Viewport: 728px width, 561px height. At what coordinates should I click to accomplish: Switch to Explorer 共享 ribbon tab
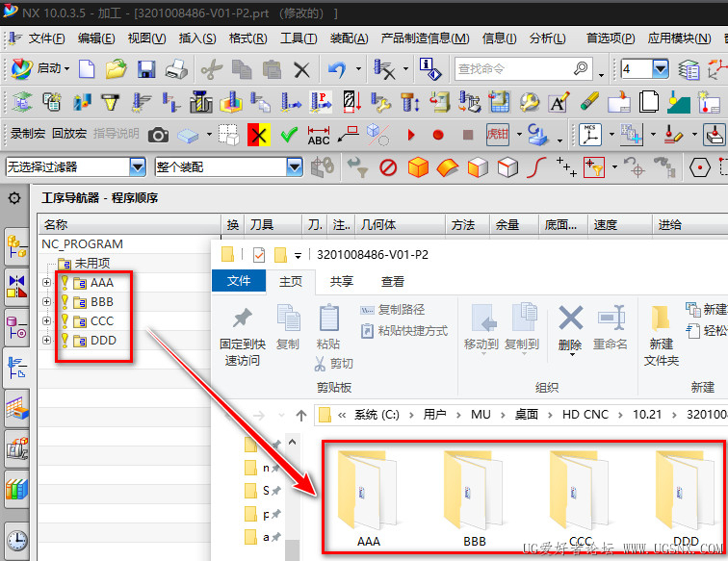[x=342, y=281]
